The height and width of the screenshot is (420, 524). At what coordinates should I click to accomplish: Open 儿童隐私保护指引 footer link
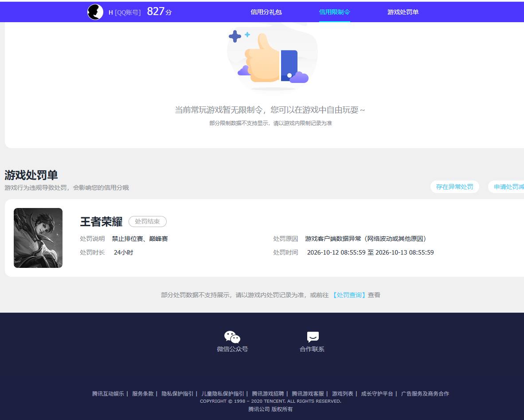tap(223, 393)
